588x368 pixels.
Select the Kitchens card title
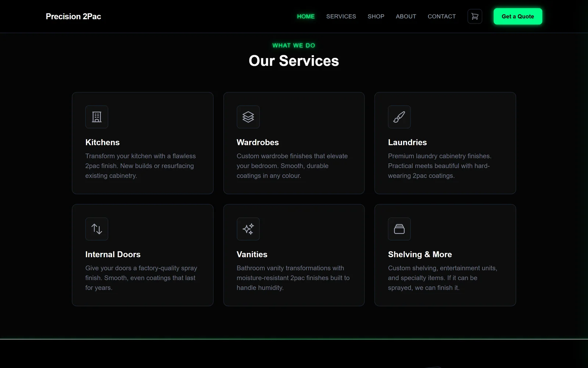click(x=103, y=142)
